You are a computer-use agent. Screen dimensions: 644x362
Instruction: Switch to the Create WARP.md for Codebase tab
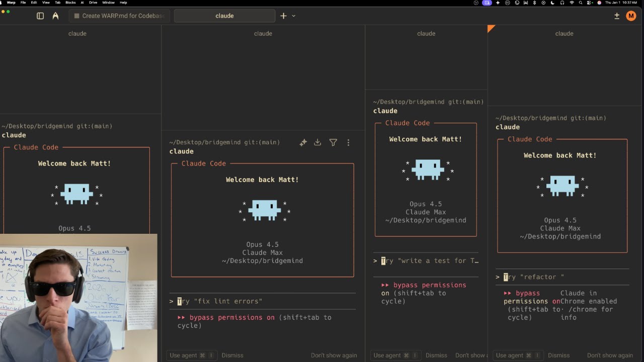[x=119, y=16]
